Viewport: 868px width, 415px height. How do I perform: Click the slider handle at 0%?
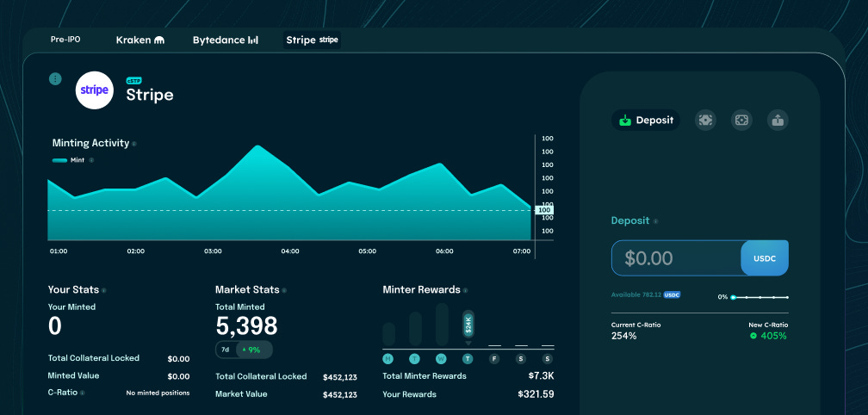point(733,297)
